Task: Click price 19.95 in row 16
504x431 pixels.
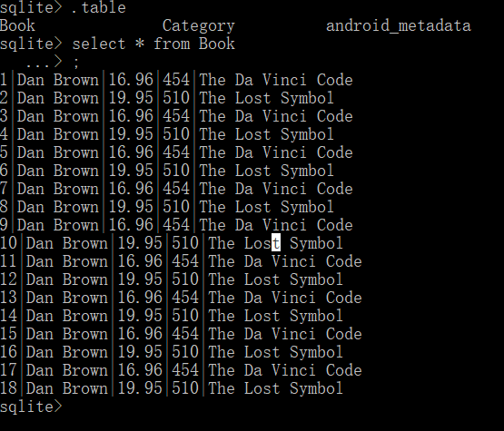Action: tap(140, 352)
